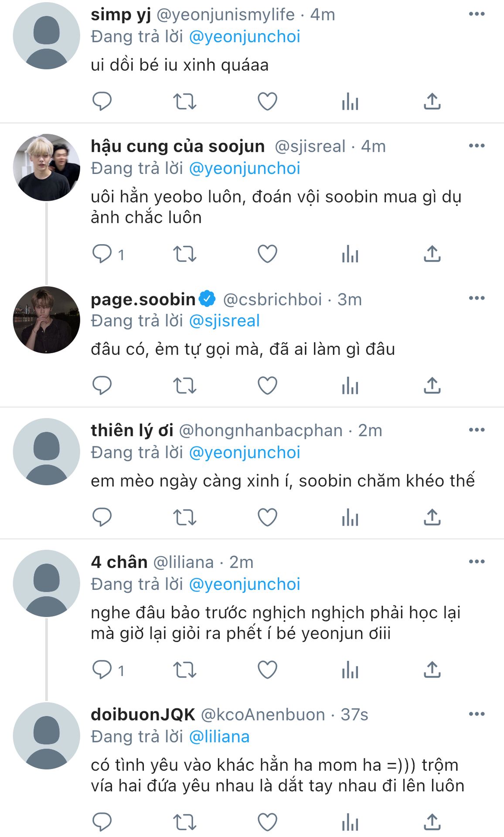
Task: Open more options on page.soobin's tweet
Action: [477, 299]
